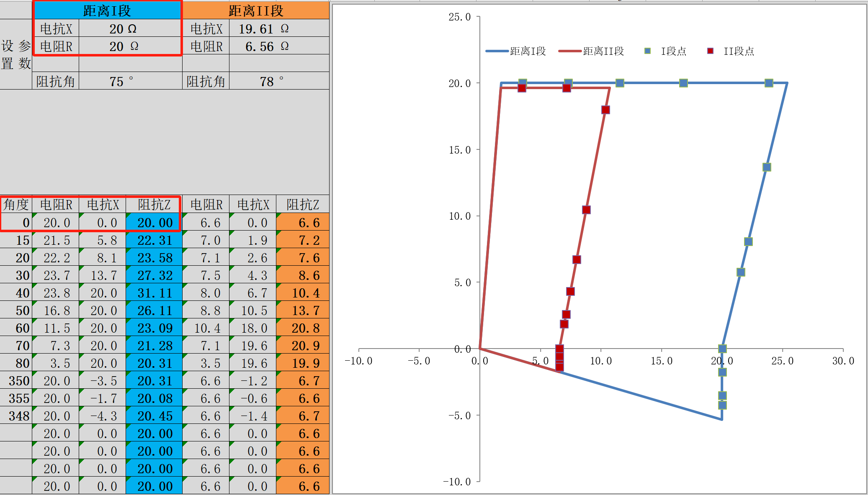
Task: Select the 角度 column header cell
Action: [16, 204]
